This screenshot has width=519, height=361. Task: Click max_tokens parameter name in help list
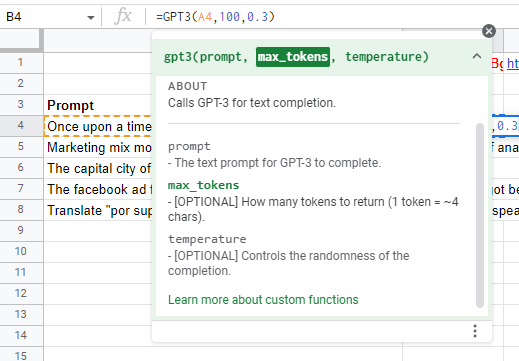[203, 185]
